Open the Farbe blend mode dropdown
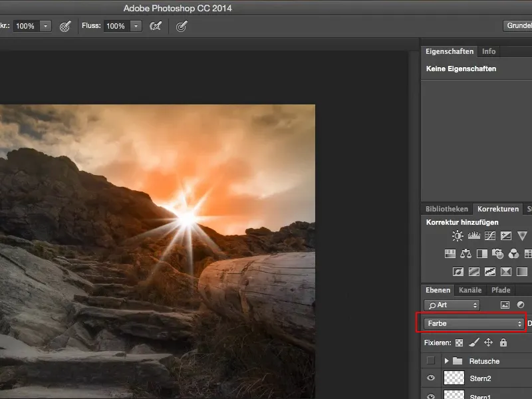 [x=474, y=324]
